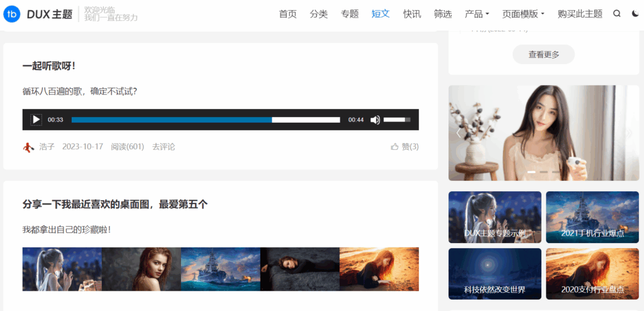The height and width of the screenshot is (311, 644).
Task: Open the 筛选 nav item
Action: [443, 14]
